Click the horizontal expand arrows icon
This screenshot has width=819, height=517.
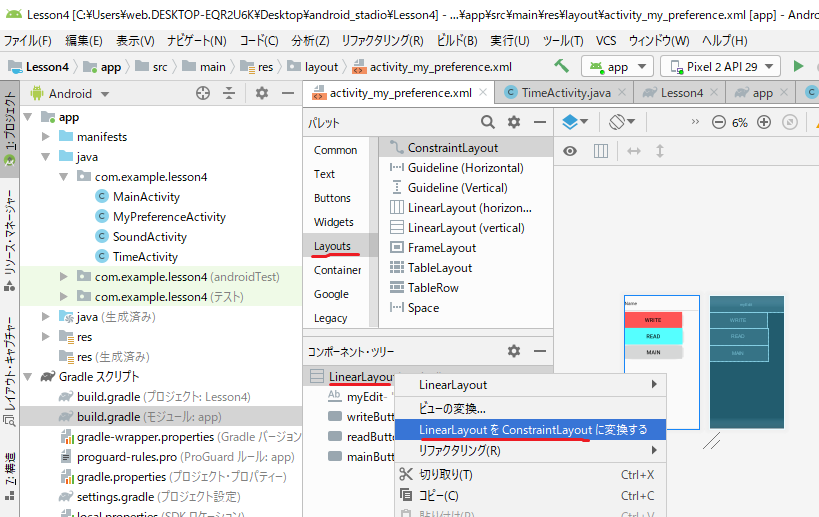tap(634, 151)
